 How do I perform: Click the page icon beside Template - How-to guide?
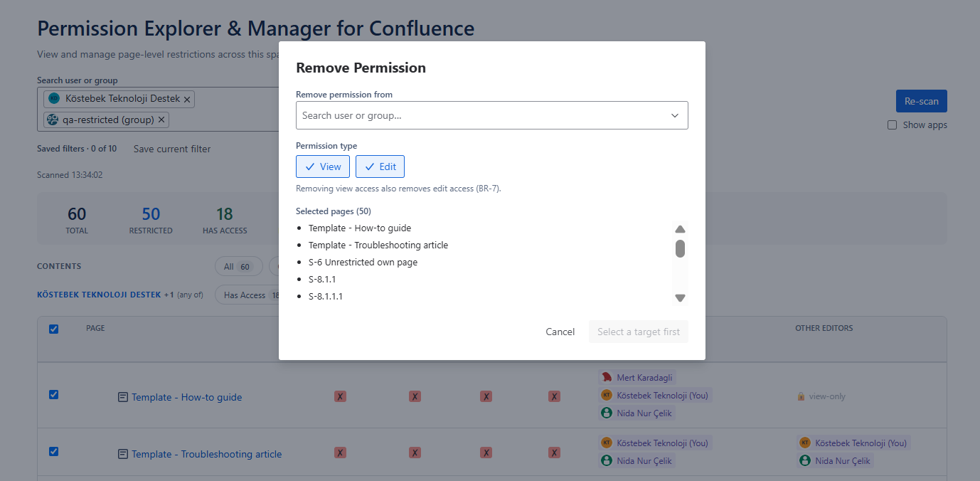[x=122, y=397]
